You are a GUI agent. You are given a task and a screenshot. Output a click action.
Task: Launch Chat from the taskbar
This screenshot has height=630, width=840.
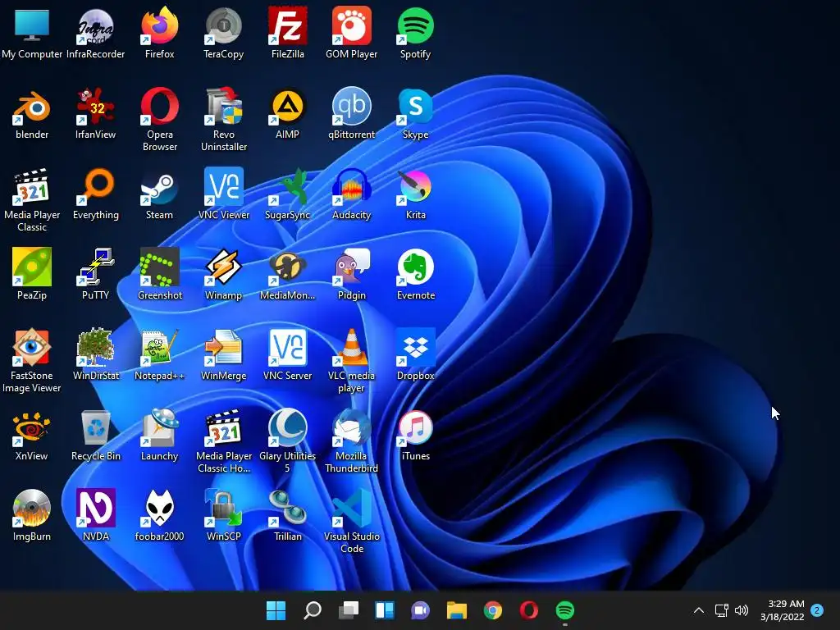421,610
